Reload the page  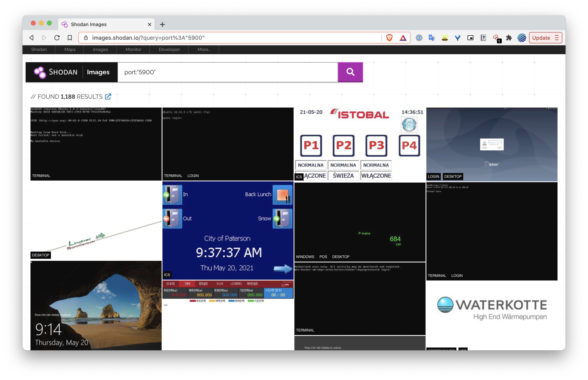coord(57,38)
